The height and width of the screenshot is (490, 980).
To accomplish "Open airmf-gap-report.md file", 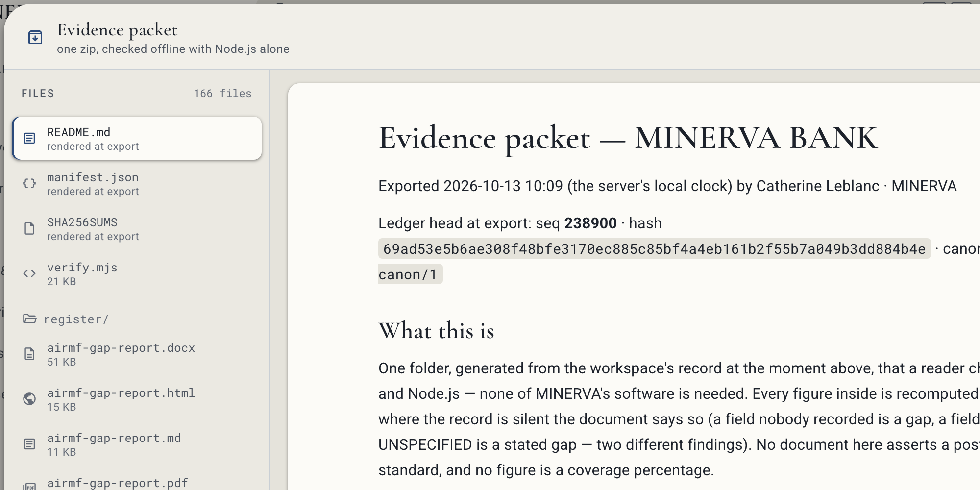I will (x=137, y=444).
